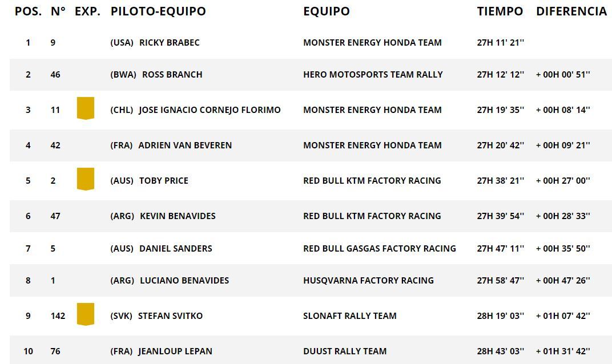Open Daniel Sanders' rider entry
This screenshot has width=612, height=364.
point(175,248)
